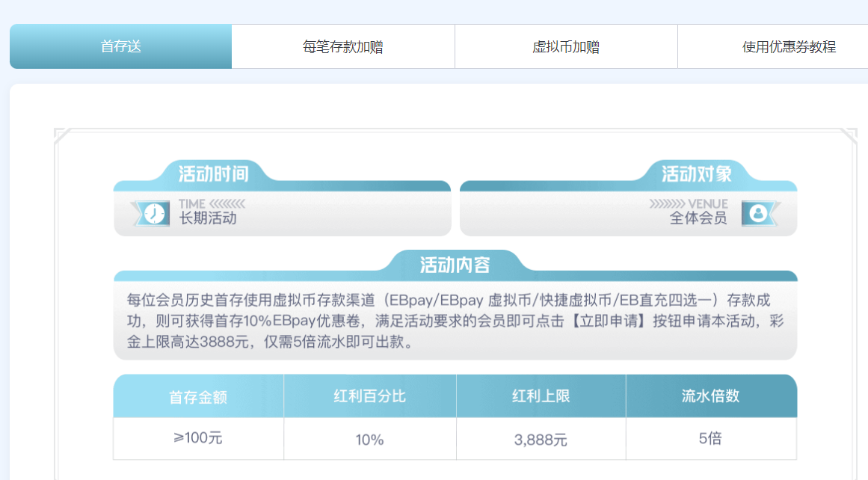
Task: Click the 10% bonus percentage cell
Action: tap(369, 440)
